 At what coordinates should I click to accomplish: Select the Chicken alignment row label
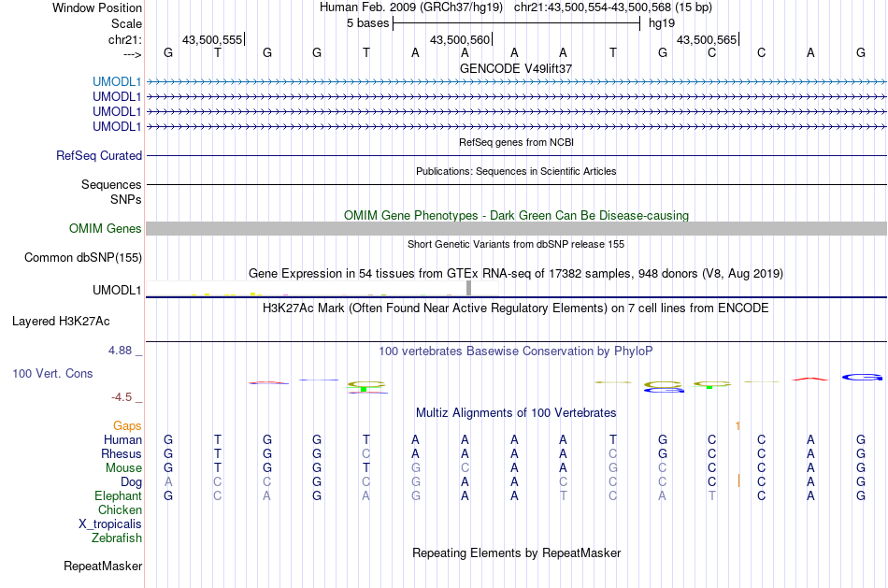(x=120, y=509)
